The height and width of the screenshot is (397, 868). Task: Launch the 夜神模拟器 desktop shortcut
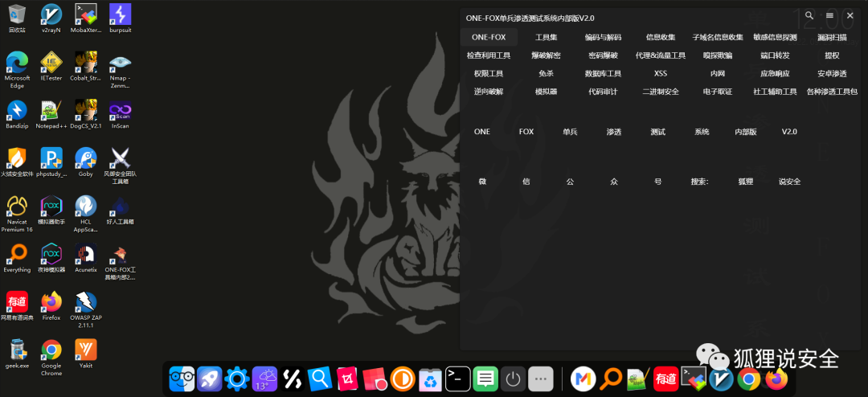click(51, 258)
